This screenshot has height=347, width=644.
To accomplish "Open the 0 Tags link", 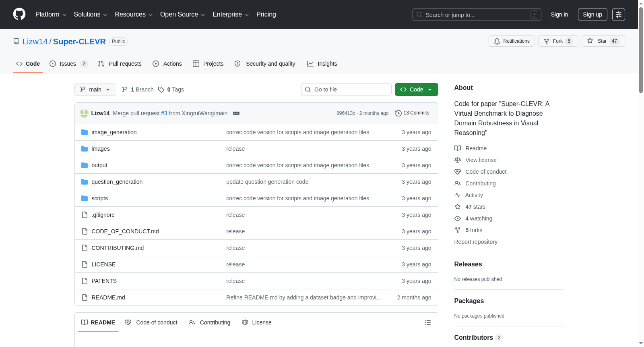I will (171, 89).
